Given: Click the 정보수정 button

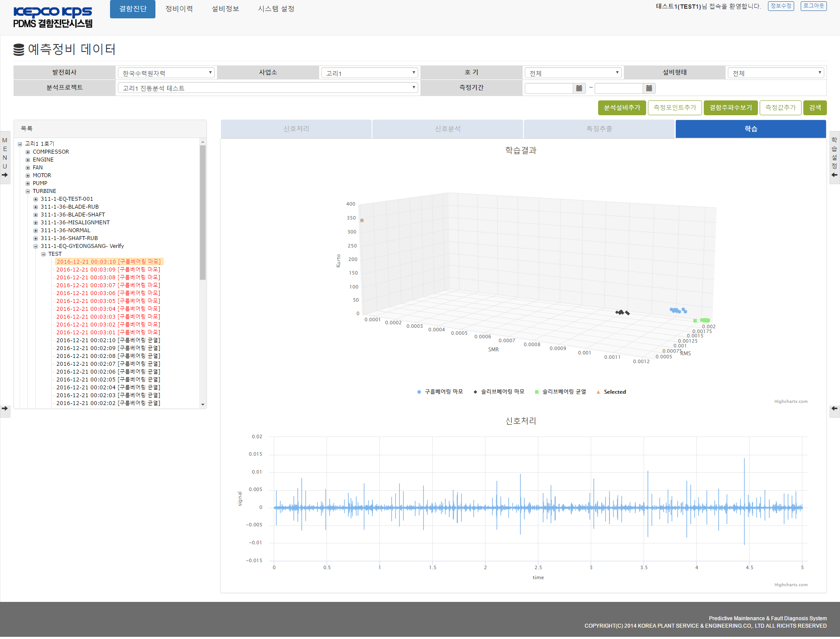Looking at the screenshot, I should (x=781, y=6).
